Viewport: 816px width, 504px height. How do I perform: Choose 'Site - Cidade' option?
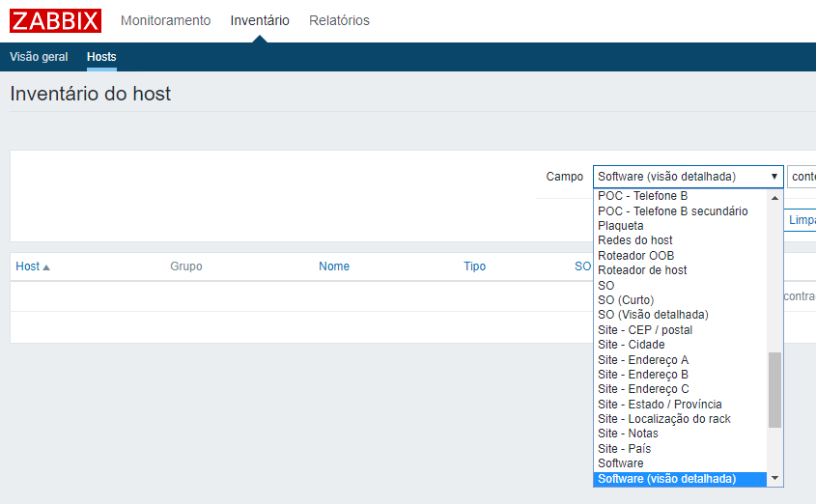(632, 345)
